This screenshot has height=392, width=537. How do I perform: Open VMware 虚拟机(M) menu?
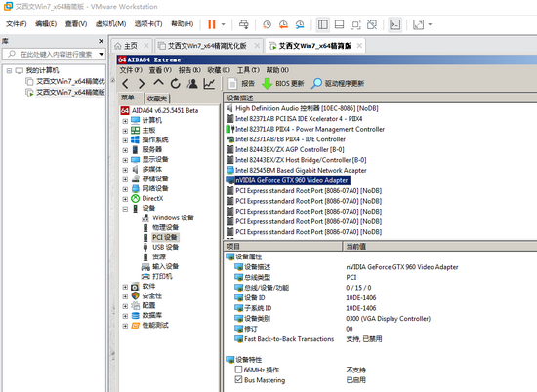110,24
